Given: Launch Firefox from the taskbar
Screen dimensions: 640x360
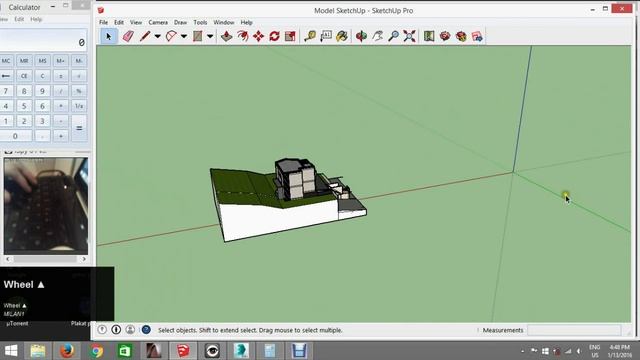Looking at the screenshot, I should [x=67, y=351].
